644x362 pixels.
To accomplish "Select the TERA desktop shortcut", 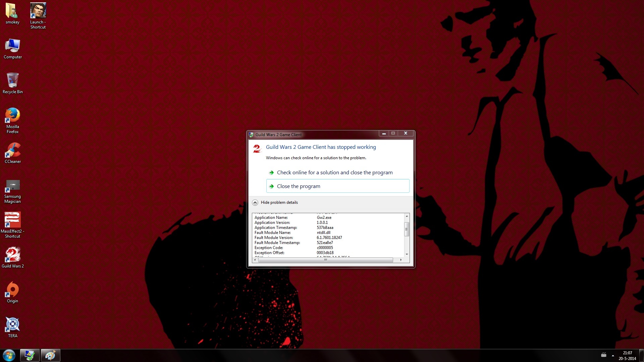I will pyautogui.click(x=12, y=327).
